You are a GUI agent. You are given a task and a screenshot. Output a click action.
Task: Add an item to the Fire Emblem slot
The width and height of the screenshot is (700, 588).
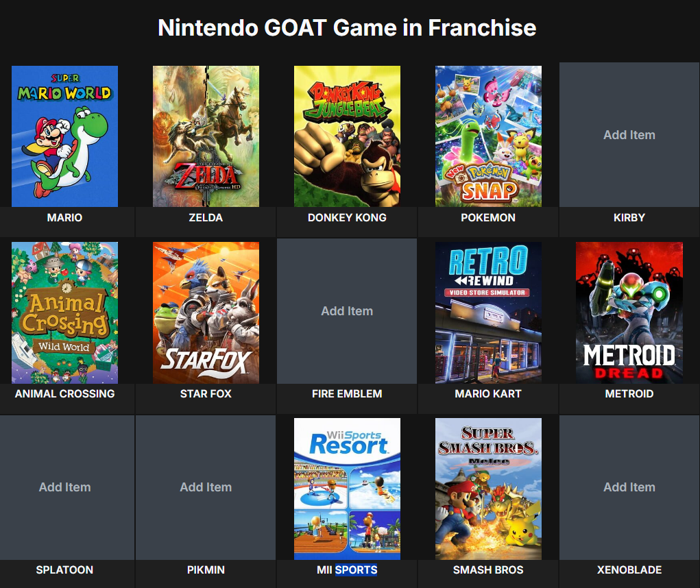tap(347, 311)
